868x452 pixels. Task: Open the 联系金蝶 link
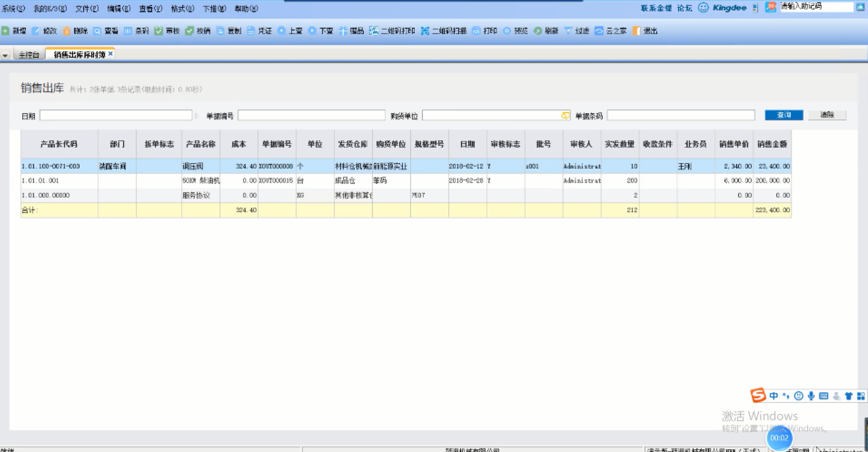656,8
